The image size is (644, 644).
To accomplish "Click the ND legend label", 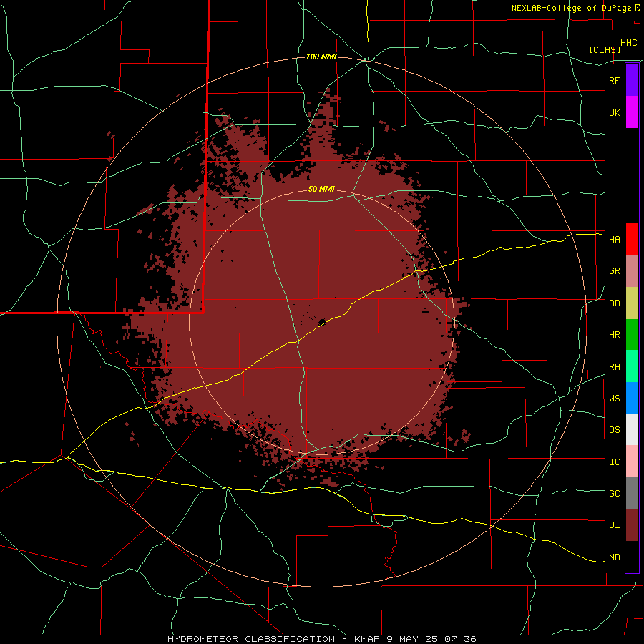I will pos(614,557).
